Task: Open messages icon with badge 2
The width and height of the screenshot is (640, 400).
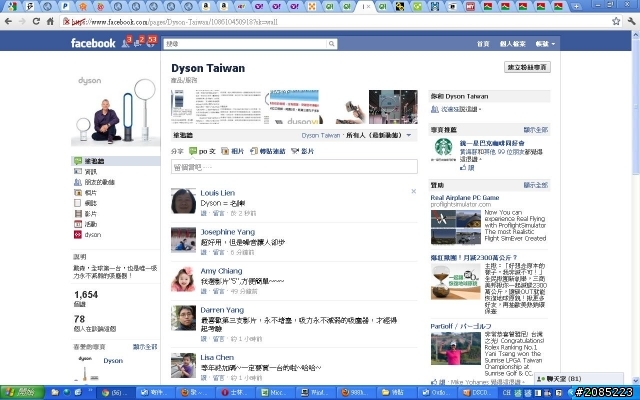Action: (139, 42)
